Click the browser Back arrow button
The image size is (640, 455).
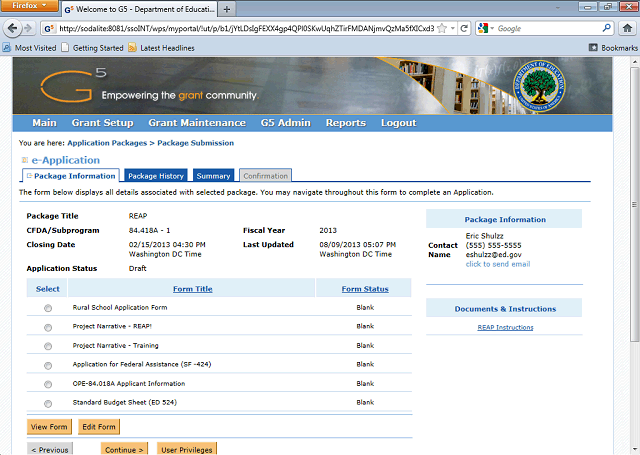click(x=12, y=28)
